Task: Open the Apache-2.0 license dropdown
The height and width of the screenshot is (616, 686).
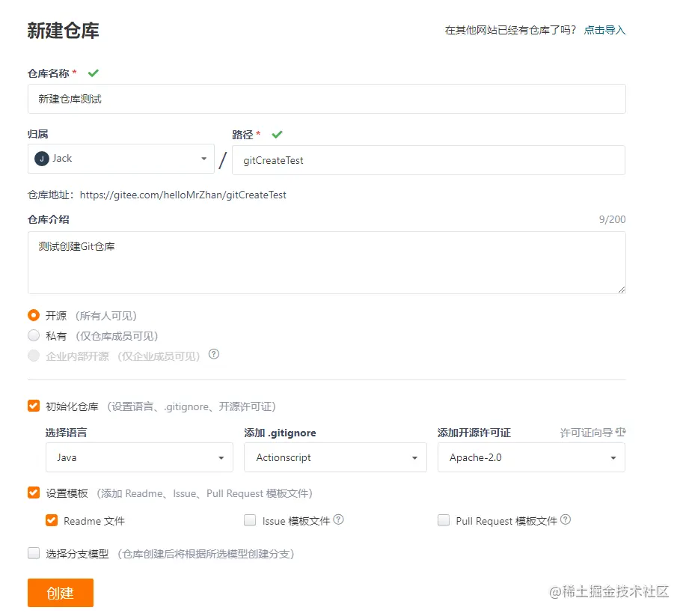Action: 531,457
